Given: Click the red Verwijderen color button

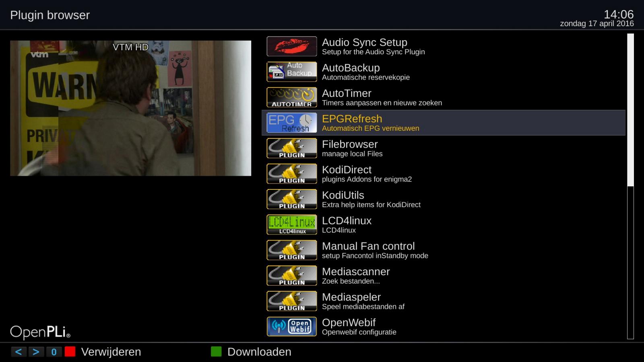Looking at the screenshot, I should pyautogui.click(x=70, y=352).
